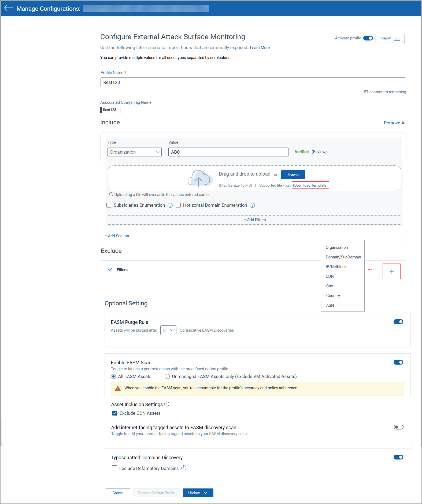This screenshot has width=422, height=504.
Task: Open the purge count dropdown showing 3
Action: [x=168, y=330]
